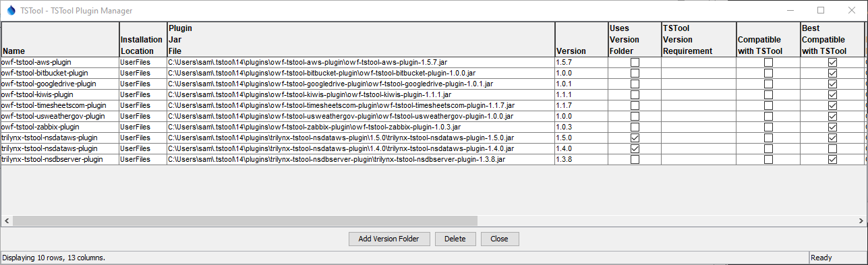Click the version cell 1.3.8

(581, 159)
